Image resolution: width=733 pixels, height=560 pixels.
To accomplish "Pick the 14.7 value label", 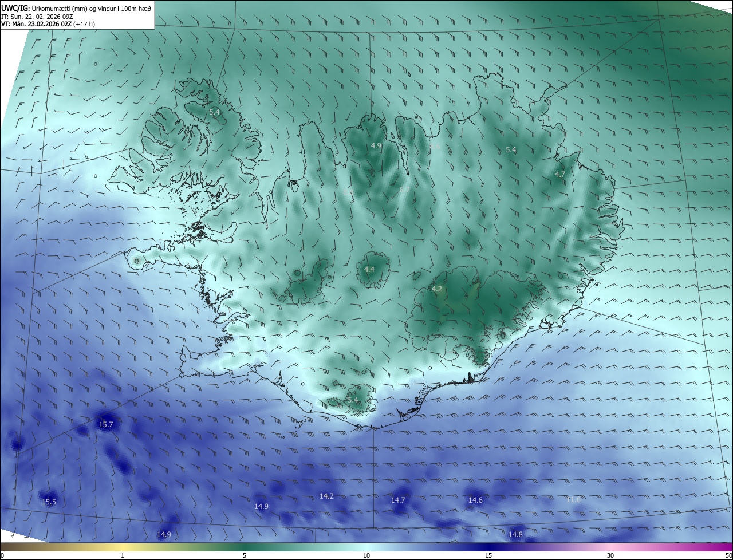I will point(398,500).
